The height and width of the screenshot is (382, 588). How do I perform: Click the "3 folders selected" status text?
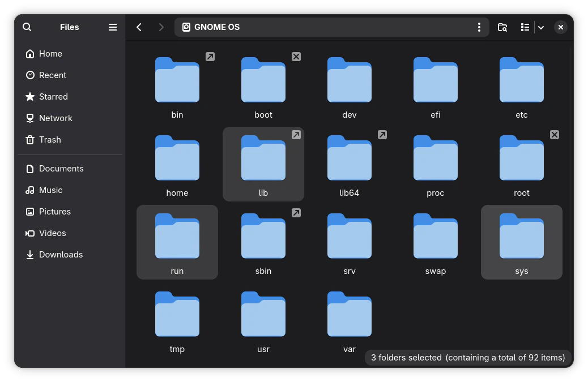tap(406, 358)
